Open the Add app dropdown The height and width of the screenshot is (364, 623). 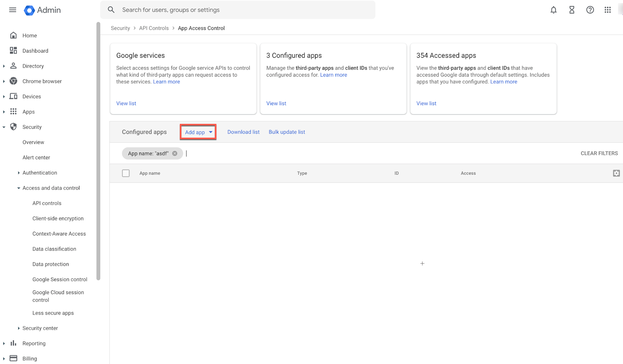pos(198,132)
